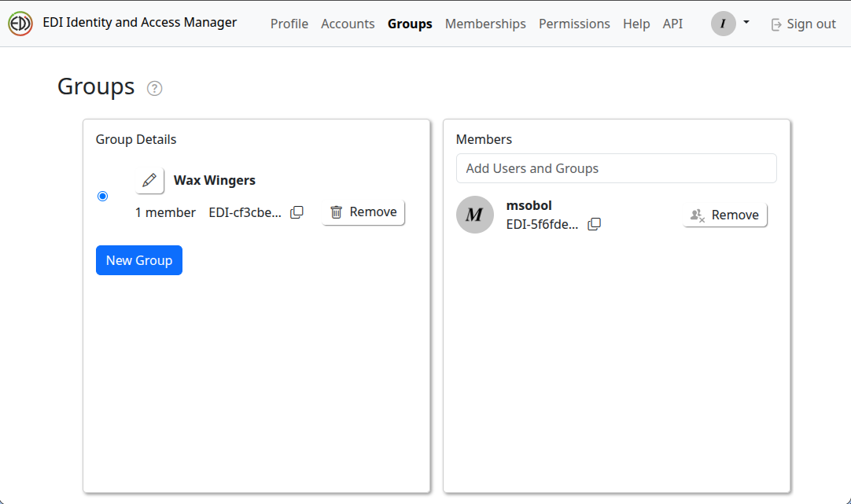Click the Group Details heading

tap(136, 139)
